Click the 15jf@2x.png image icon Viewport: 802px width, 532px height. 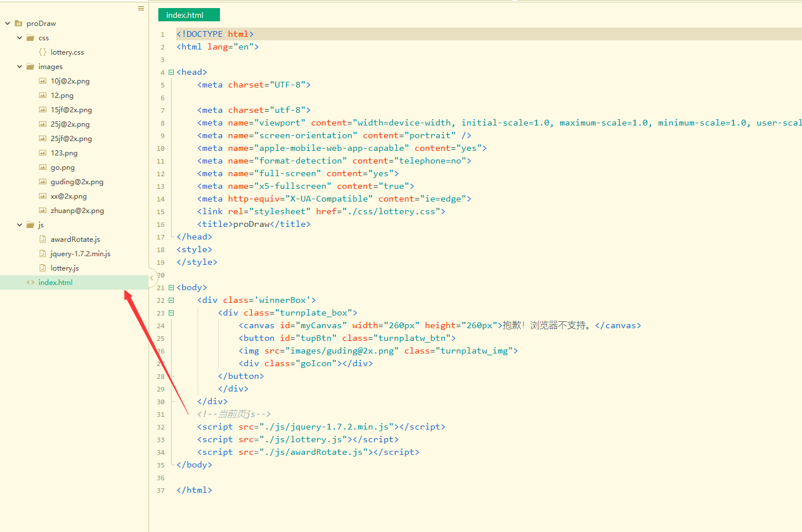point(43,110)
